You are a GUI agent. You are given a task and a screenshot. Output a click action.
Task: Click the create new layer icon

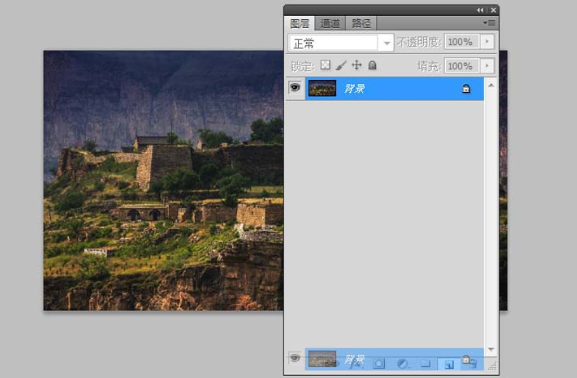tap(449, 364)
